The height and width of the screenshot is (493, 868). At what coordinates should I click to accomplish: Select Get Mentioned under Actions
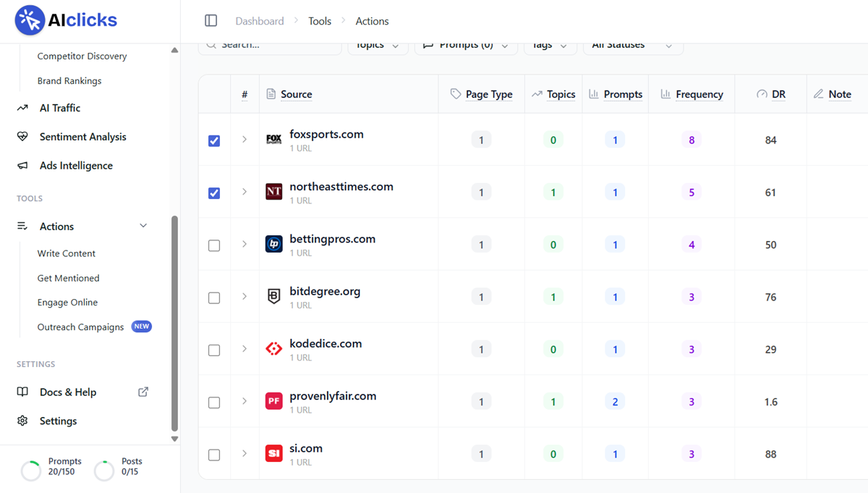click(x=69, y=278)
